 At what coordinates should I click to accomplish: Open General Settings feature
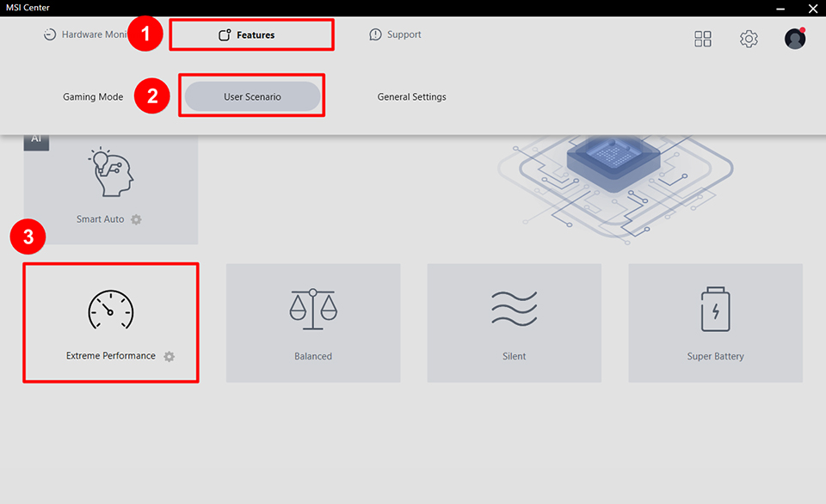pos(411,97)
